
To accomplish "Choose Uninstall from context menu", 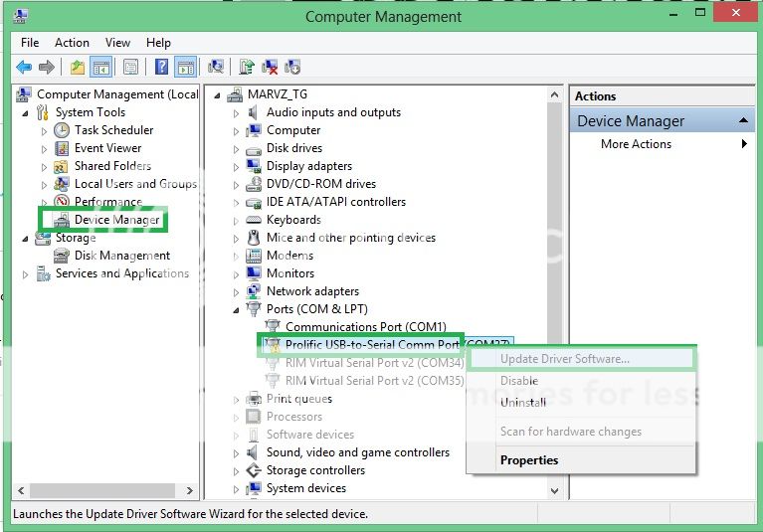I will coord(581,403).
